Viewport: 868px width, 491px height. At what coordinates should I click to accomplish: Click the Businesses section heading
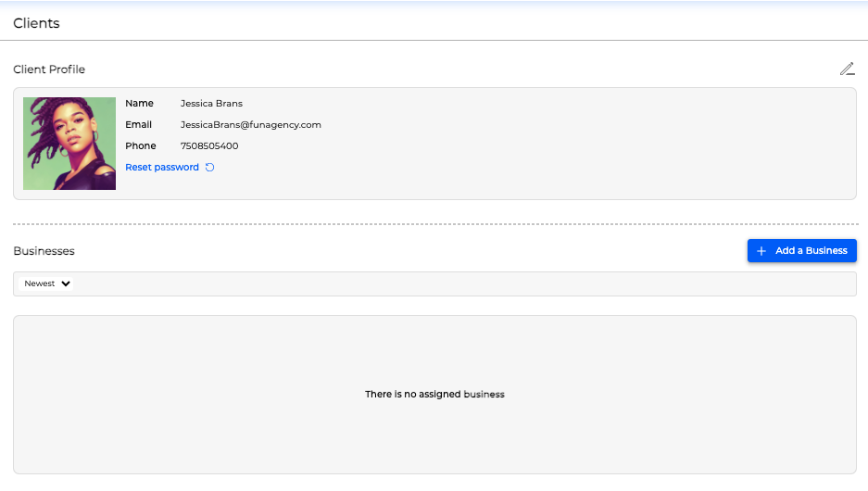tap(44, 251)
